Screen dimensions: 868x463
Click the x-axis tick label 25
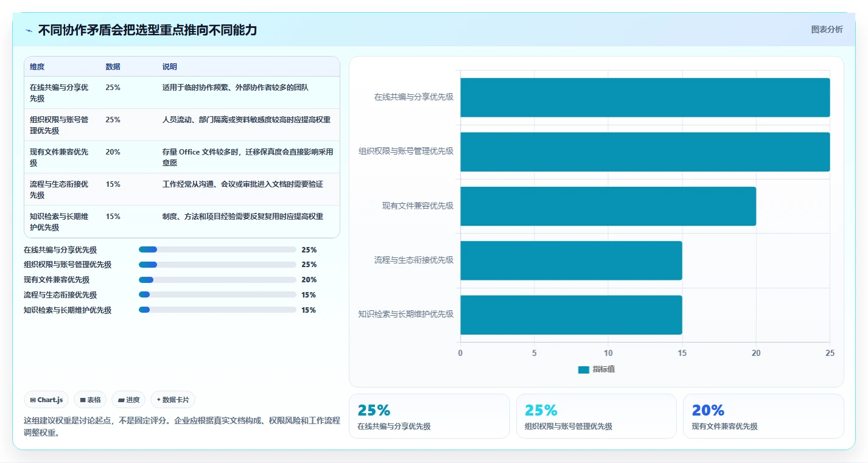pos(830,353)
